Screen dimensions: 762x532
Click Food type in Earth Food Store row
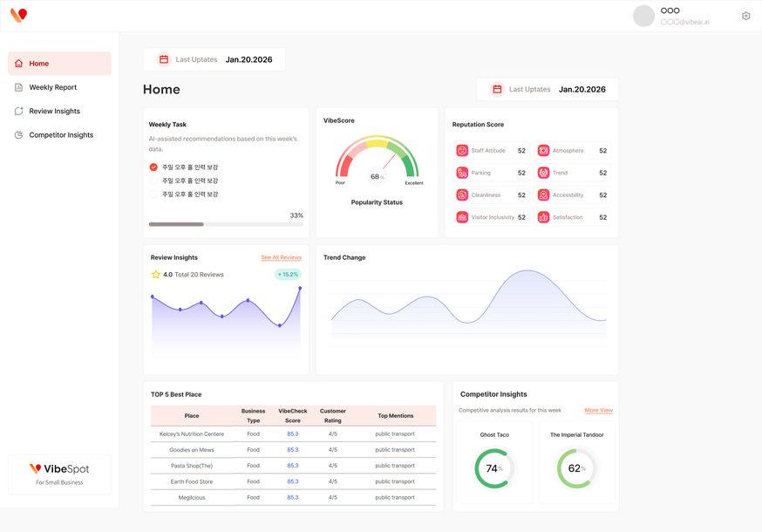click(253, 481)
